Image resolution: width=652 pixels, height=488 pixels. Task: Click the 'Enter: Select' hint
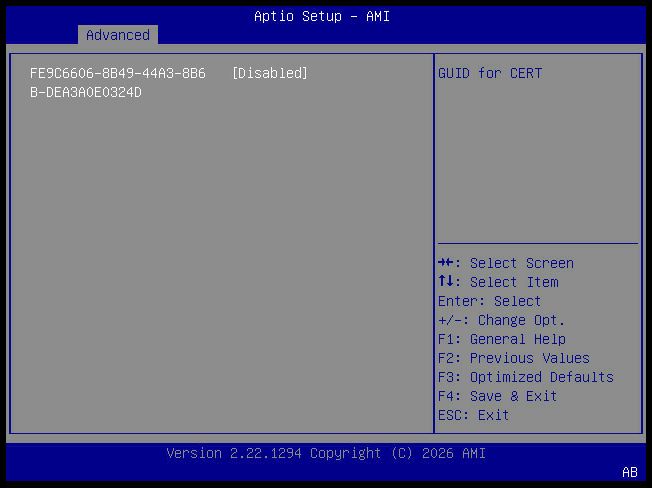click(489, 301)
